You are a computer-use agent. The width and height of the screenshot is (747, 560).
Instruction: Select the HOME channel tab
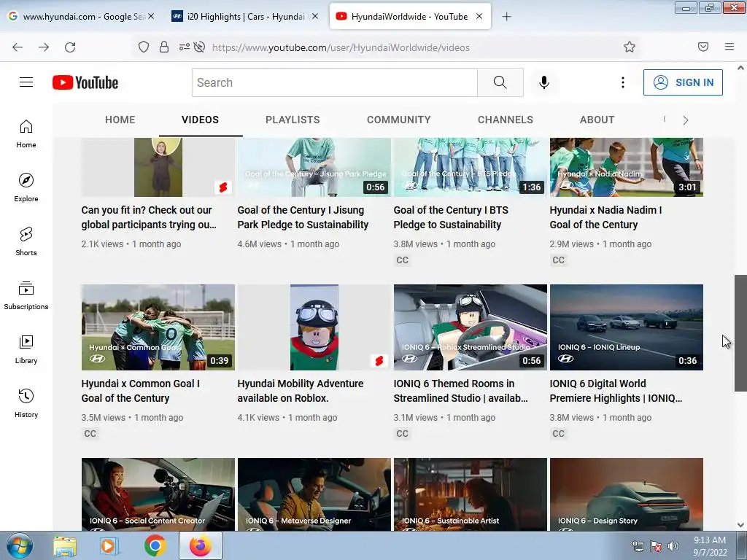click(120, 120)
